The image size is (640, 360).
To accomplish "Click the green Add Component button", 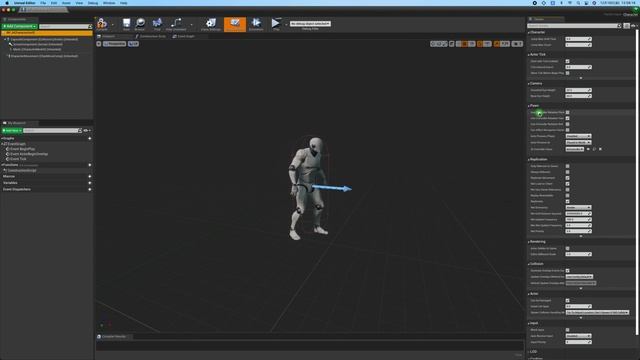I will click(19, 26).
